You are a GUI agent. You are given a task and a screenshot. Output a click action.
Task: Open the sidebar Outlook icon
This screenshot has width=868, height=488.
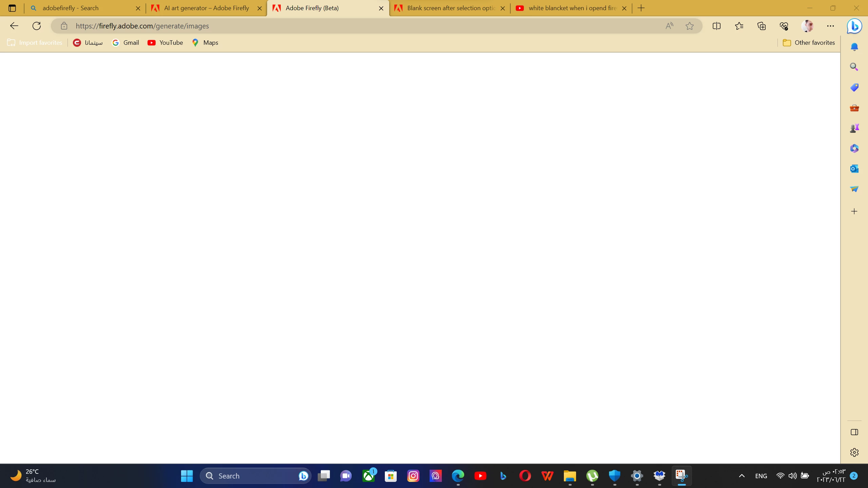click(854, 168)
